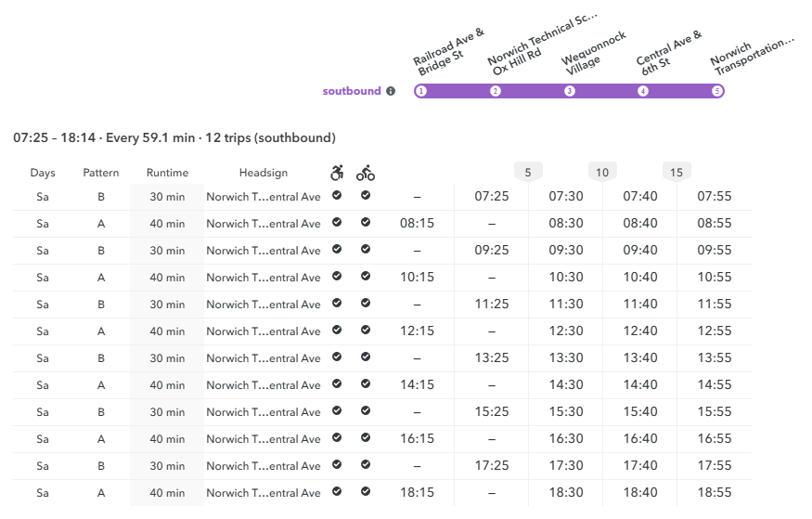
Task: Click the 13:55 arrival time cell
Action: pos(715,357)
